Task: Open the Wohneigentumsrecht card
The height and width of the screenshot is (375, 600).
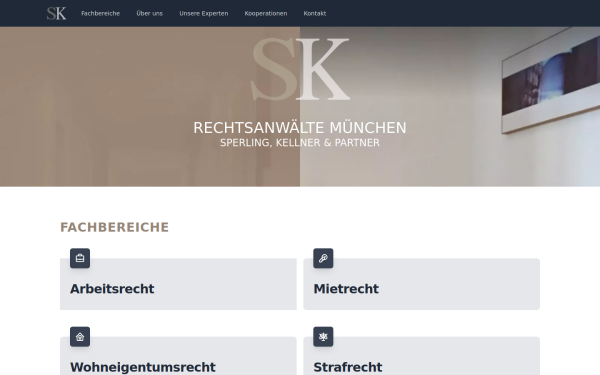Action: coord(178,356)
